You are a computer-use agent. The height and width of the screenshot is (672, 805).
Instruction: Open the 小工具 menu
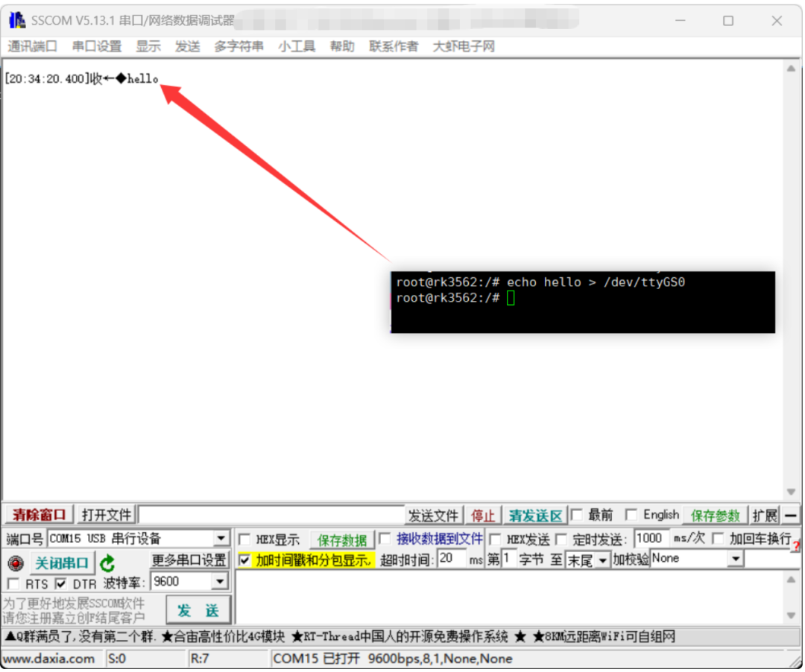tap(297, 47)
